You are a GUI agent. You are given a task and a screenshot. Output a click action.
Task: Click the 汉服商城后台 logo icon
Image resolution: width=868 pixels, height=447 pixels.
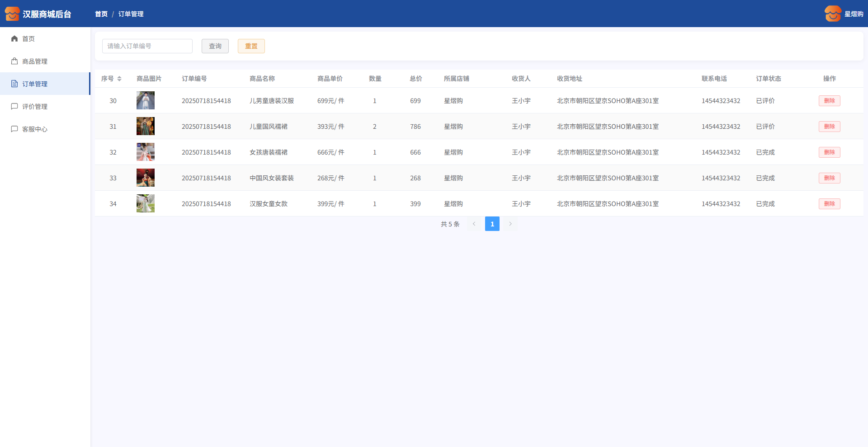point(12,14)
